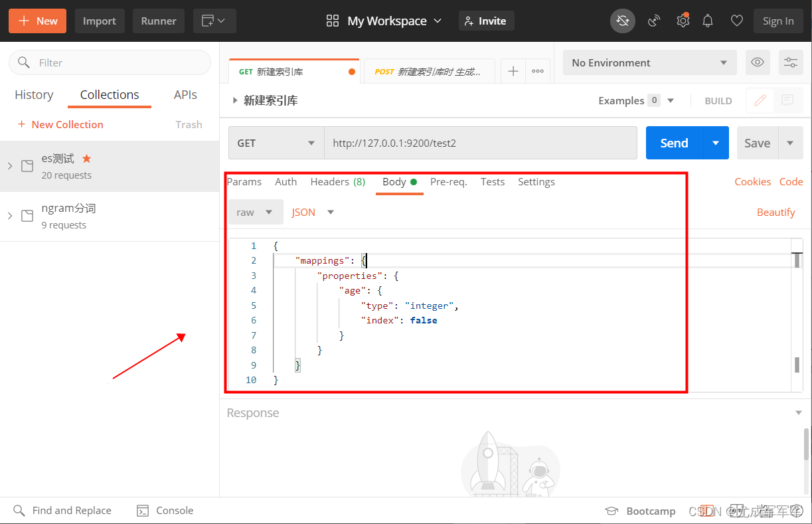Open tab options three-dots menu

click(x=538, y=71)
